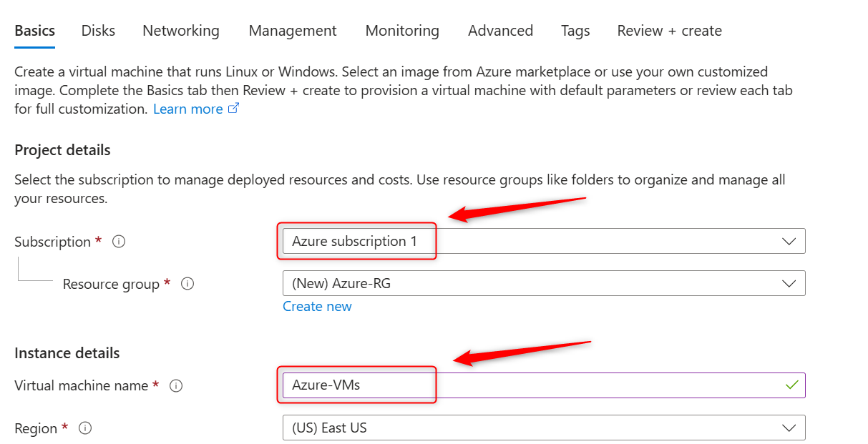Open the Review + create tab
Screen dimensions: 868x444
(x=669, y=31)
